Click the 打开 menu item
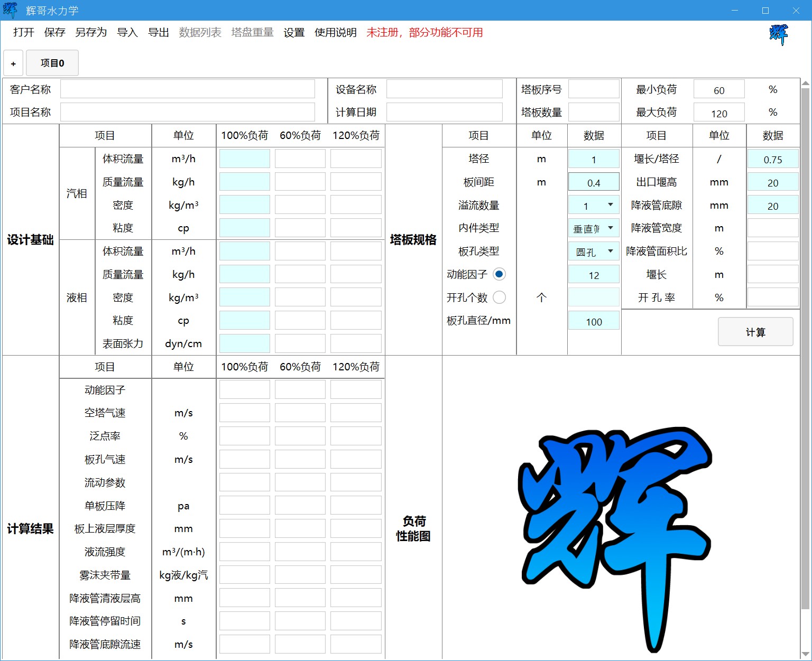 click(24, 33)
